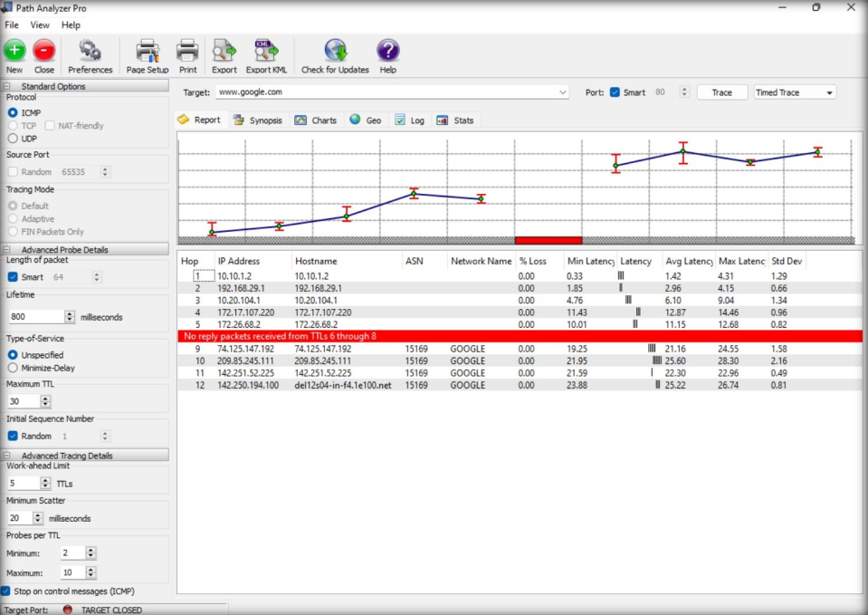Adjust the Maximum TTL stepper
The image size is (868, 615).
point(45,401)
